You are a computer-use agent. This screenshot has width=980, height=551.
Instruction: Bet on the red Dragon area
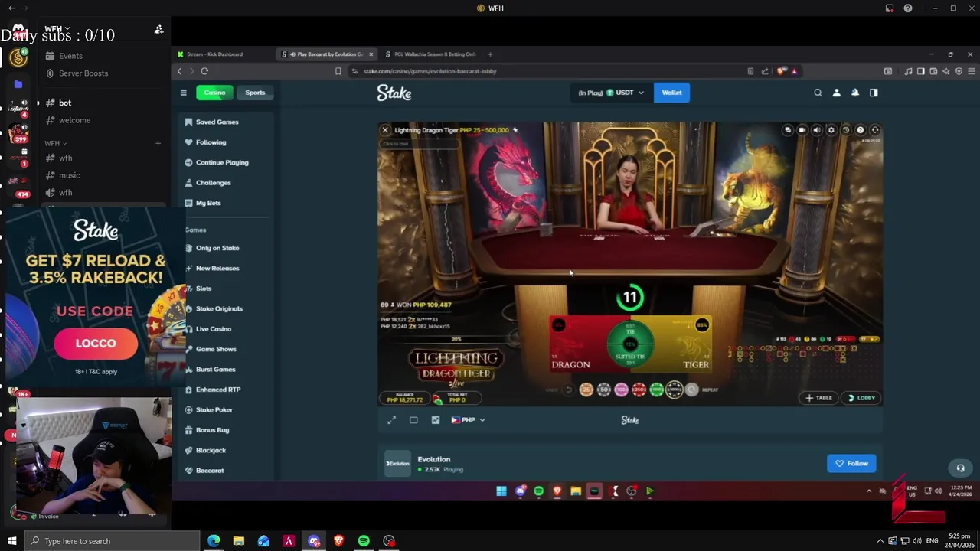click(578, 344)
